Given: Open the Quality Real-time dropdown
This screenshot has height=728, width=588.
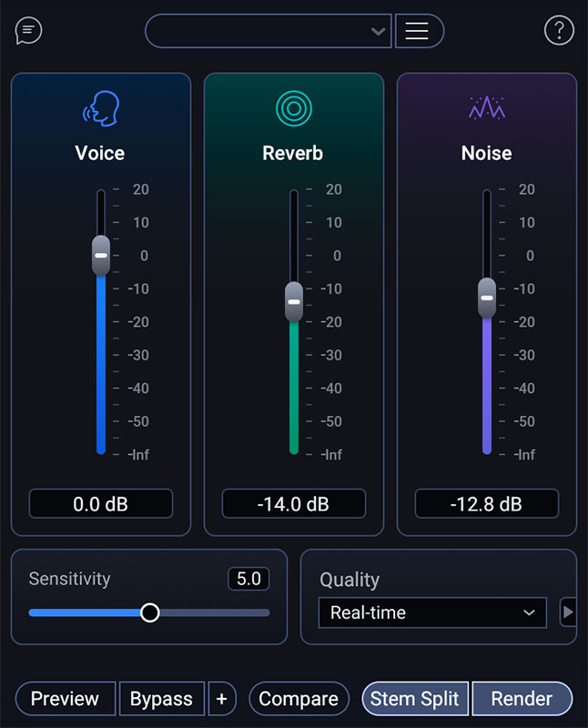Looking at the screenshot, I should (x=432, y=612).
